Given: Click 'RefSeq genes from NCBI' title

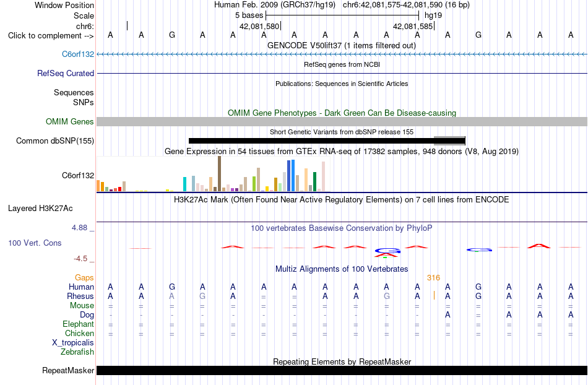Looking at the screenshot, I should pos(342,64).
